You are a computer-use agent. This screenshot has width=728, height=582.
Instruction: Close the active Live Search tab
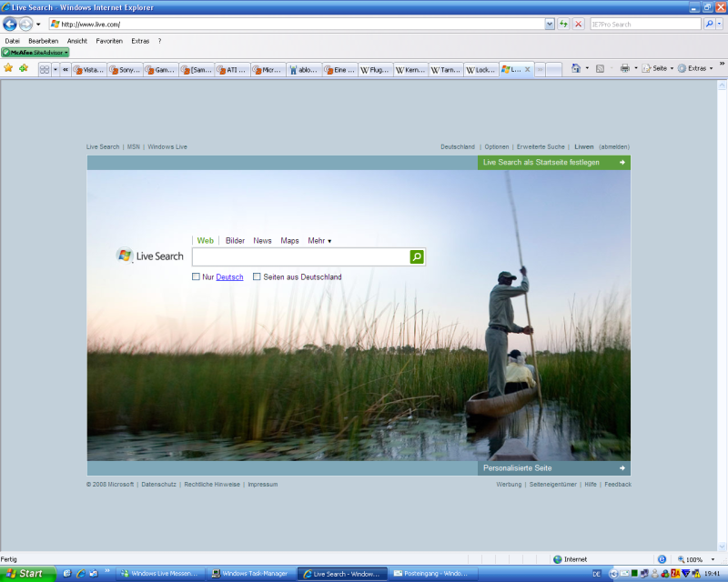528,70
